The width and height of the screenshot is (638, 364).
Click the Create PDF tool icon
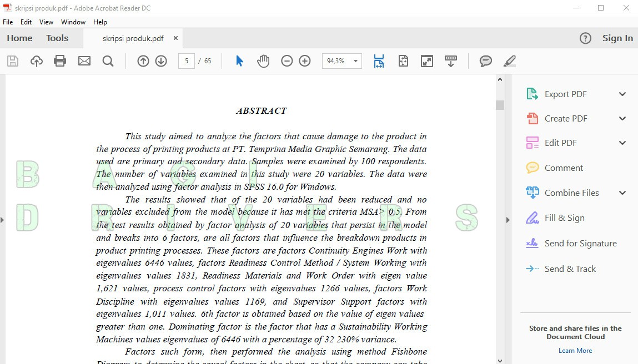(532, 118)
